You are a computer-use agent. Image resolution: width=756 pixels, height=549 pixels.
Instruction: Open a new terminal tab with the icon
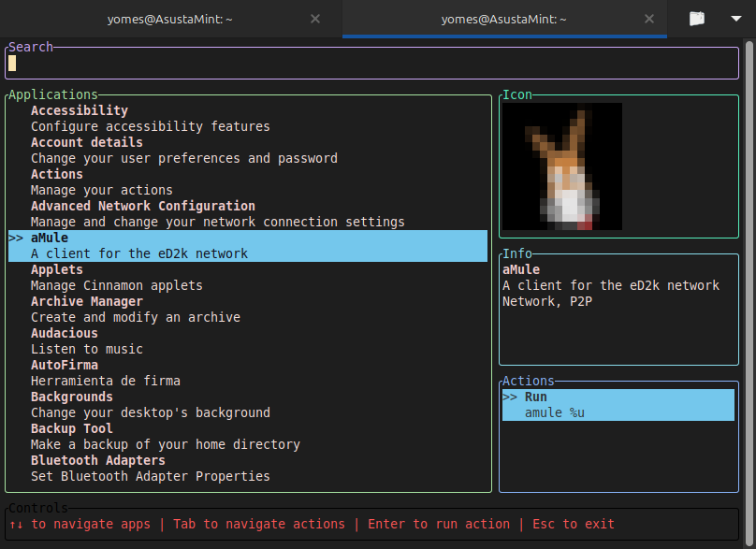tap(697, 19)
